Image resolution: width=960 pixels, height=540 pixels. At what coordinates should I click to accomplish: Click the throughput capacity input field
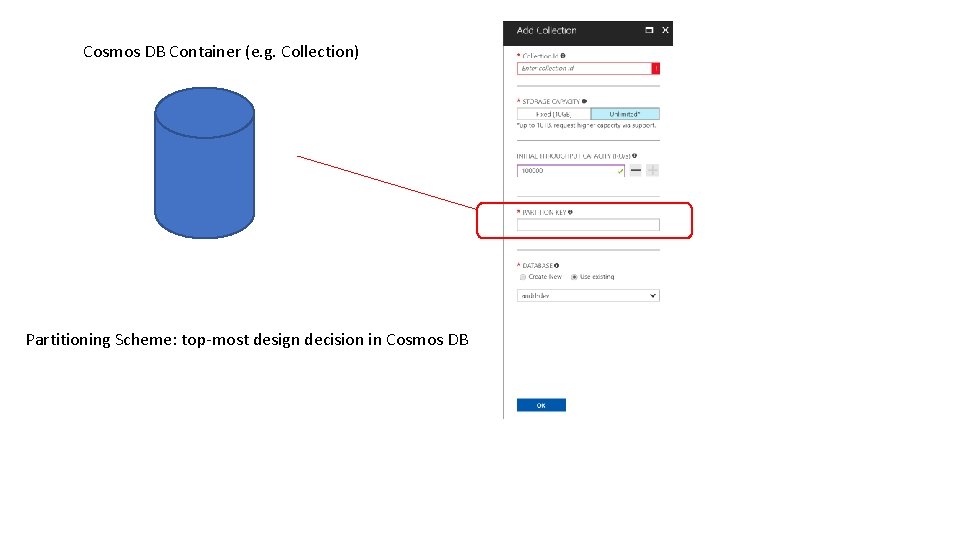[571, 171]
